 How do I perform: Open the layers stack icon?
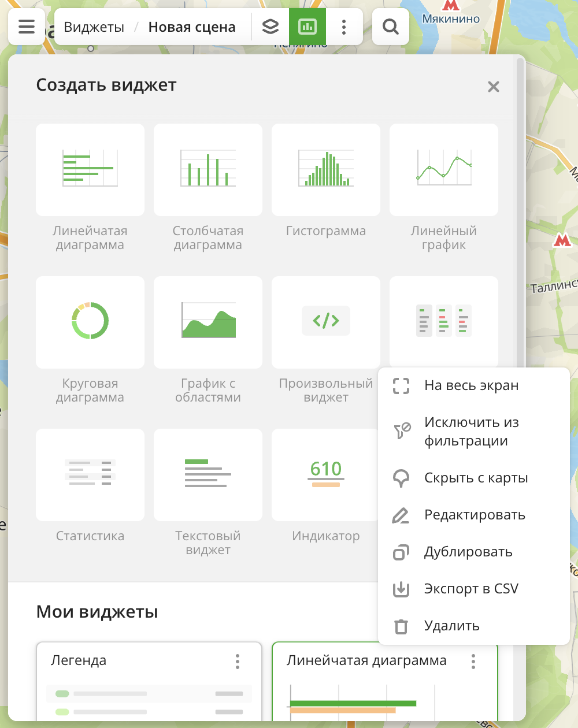271,27
